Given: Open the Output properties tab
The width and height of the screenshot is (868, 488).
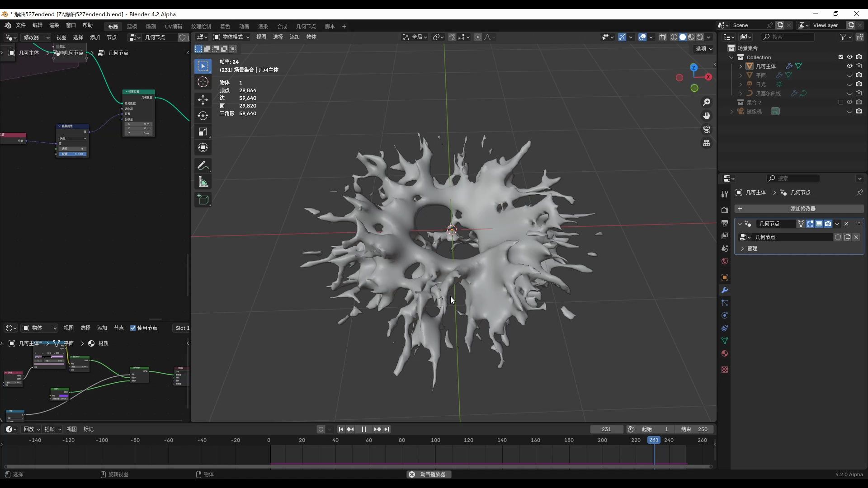Looking at the screenshot, I should click(x=725, y=223).
